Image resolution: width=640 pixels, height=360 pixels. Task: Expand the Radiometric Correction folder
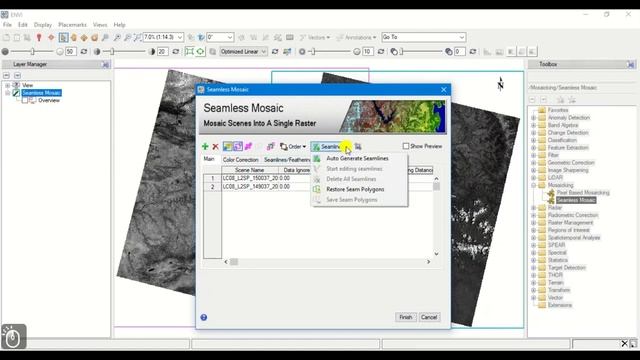(x=533, y=215)
